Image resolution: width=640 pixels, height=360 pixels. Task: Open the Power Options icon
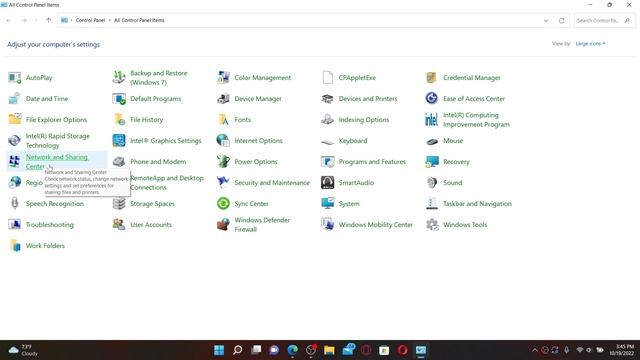[223, 161]
